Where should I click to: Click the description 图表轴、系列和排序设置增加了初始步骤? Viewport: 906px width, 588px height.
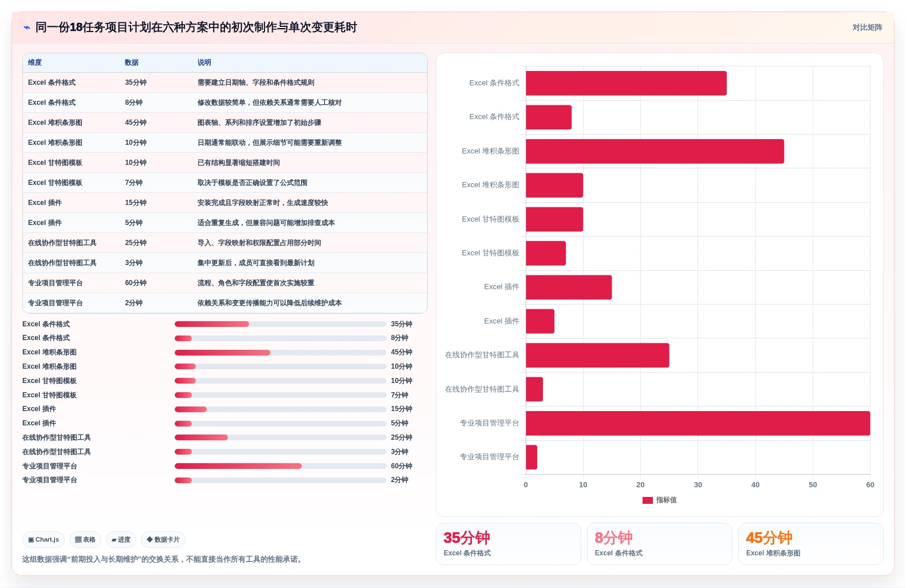pyautogui.click(x=259, y=123)
